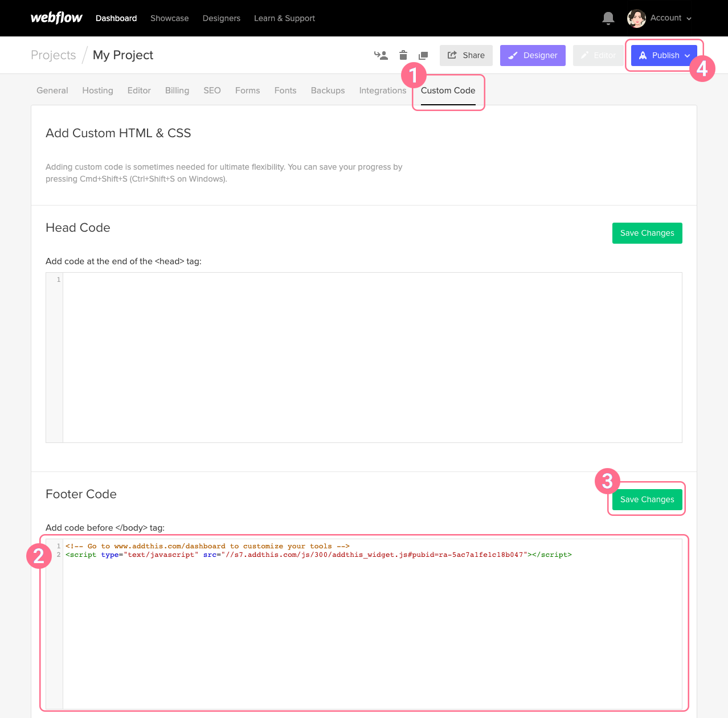Image resolution: width=728 pixels, height=718 pixels.
Task: Click the script tag line in footer code
Action: coord(318,555)
